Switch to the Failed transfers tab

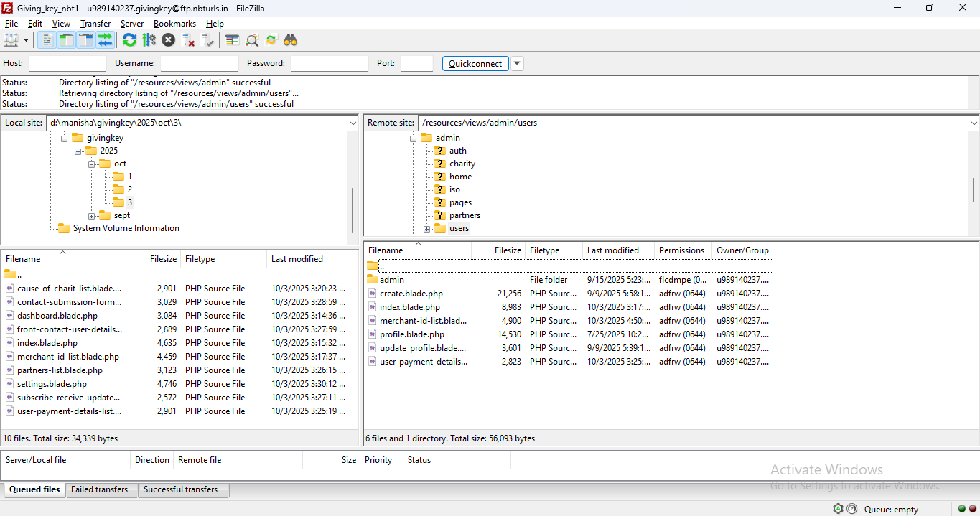coord(99,489)
